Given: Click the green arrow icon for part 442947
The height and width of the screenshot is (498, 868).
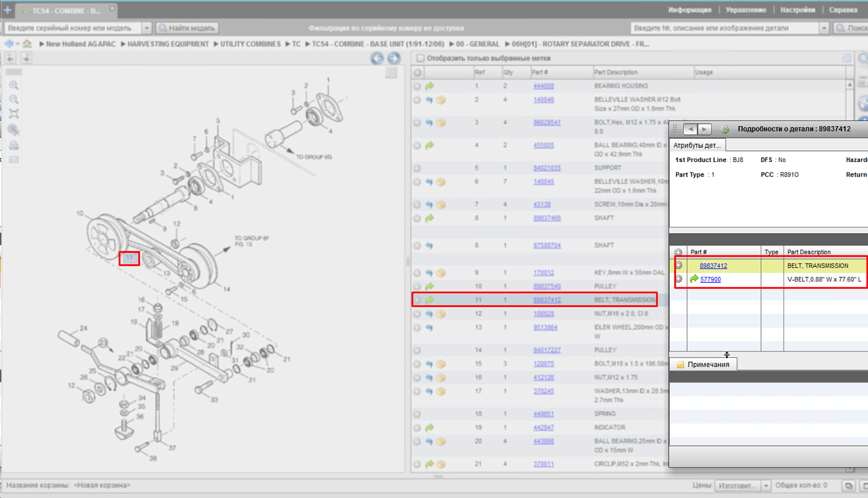Looking at the screenshot, I should point(429,428).
